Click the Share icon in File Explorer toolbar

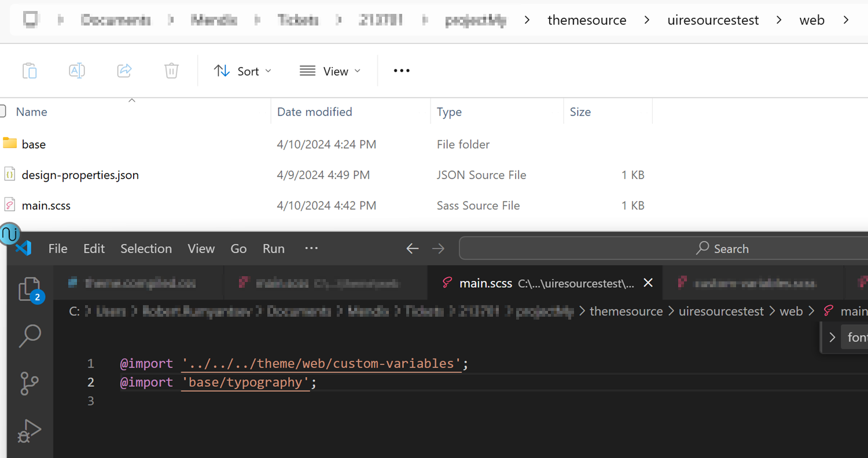point(124,70)
